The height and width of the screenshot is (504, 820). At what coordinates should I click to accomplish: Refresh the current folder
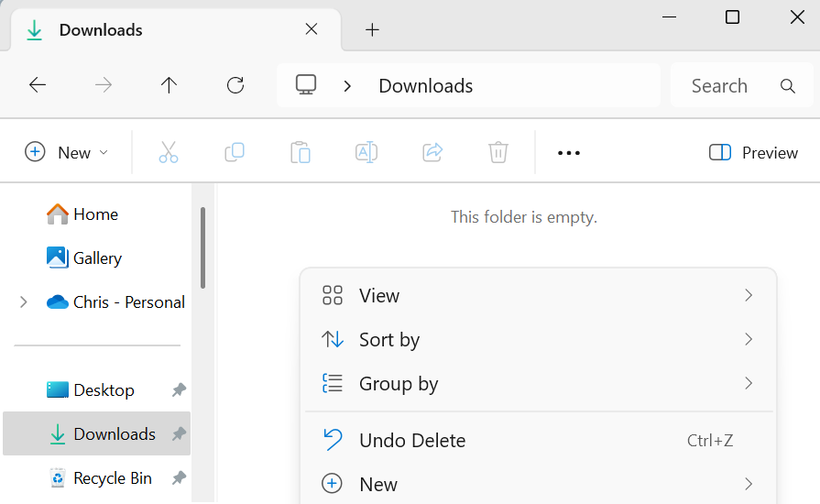(235, 85)
